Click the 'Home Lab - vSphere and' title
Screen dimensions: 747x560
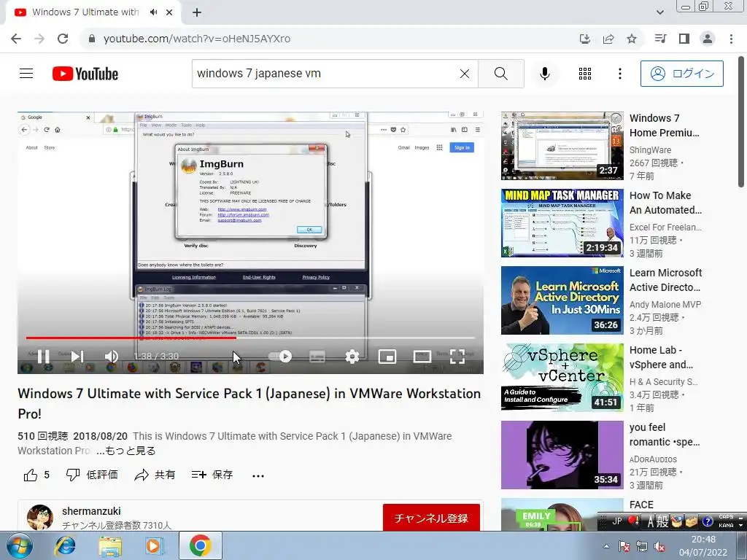point(661,357)
